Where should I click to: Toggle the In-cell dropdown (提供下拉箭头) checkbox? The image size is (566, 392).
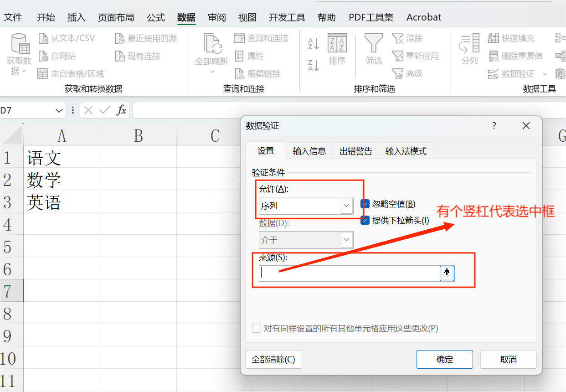[365, 221]
